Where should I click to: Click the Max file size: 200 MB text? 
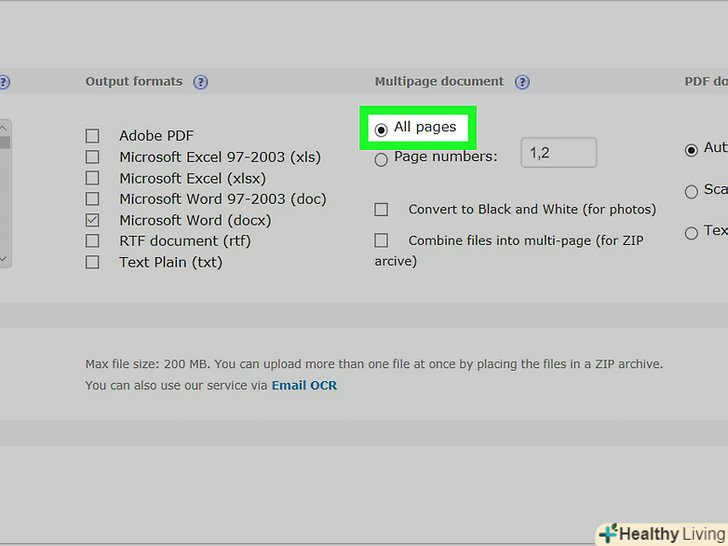tap(148, 364)
